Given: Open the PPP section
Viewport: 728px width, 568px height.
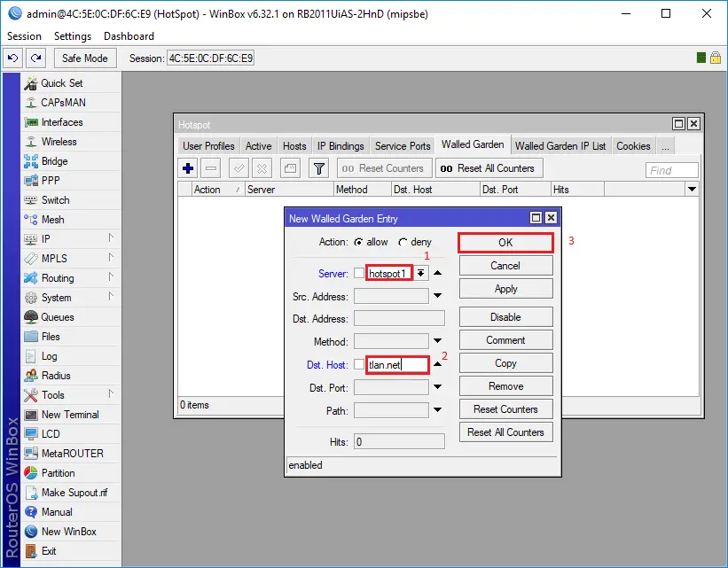Looking at the screenshot, I should pos(51,181).
